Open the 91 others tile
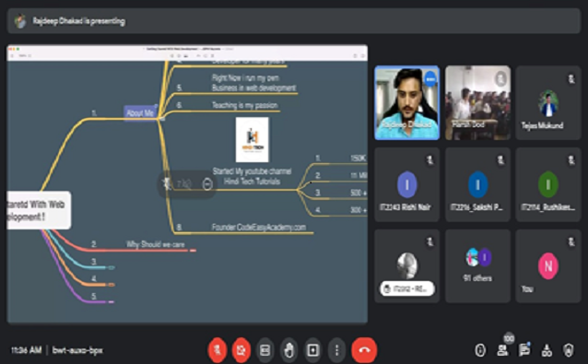The image size is (588, 364). pyautogui.click(x=477, y=265)
